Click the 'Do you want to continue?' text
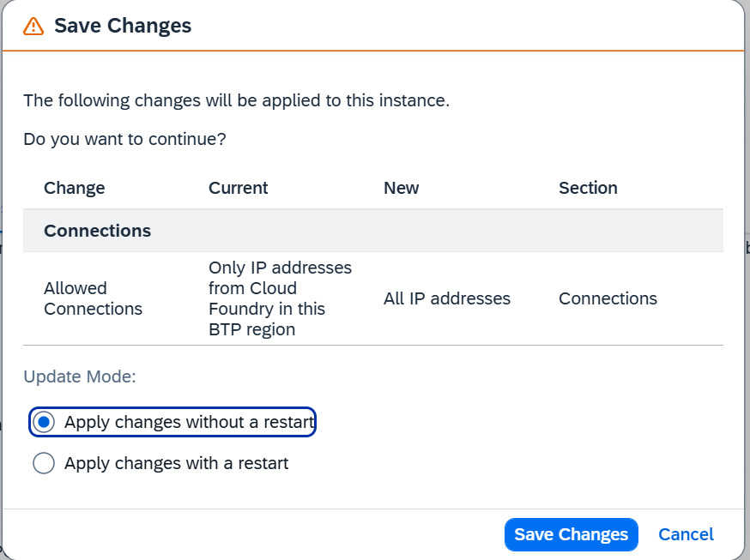The width and height of the screenshot is (750, 560). [124, 139]
